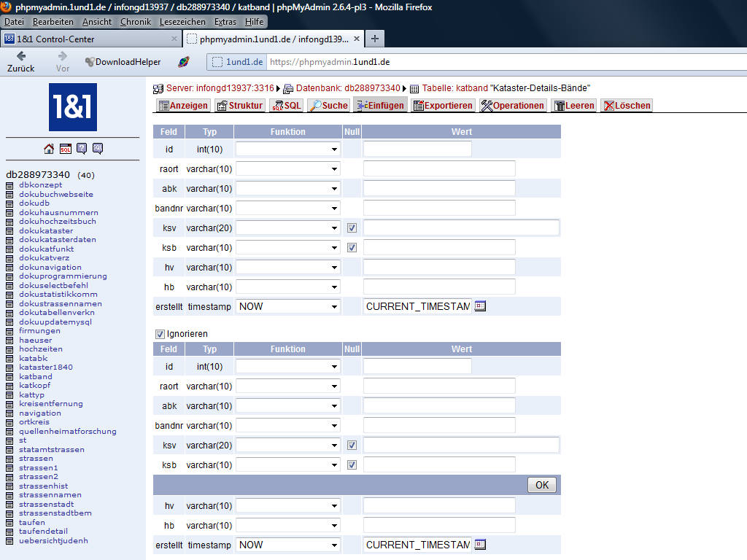Open the strassennamen table link
The height and width of the screenshot is (560, 747).
point(50,495)
